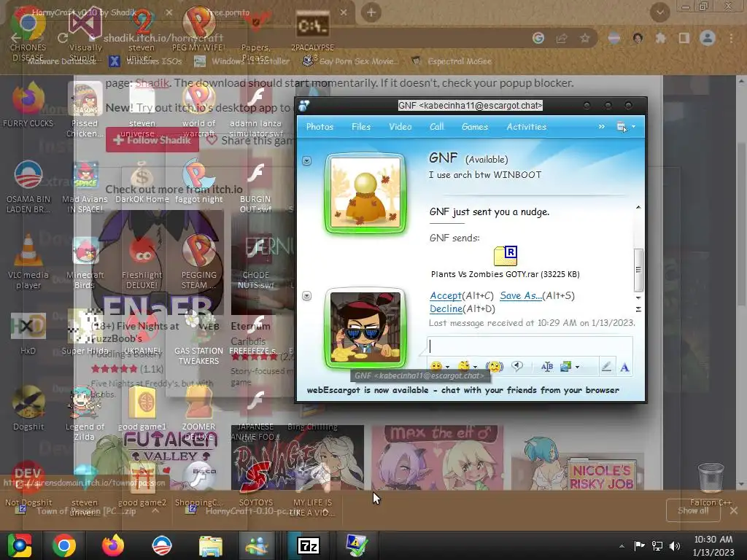Click your own sunglasses avatar picture
The width and height of the screenshot is (747, 560).
[x=365, y=328]
